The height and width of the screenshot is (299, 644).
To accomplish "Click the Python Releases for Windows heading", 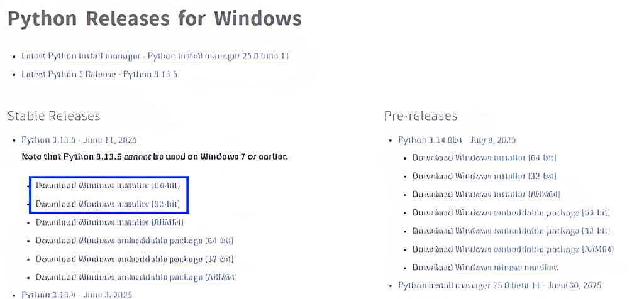I will pos(155,19).
